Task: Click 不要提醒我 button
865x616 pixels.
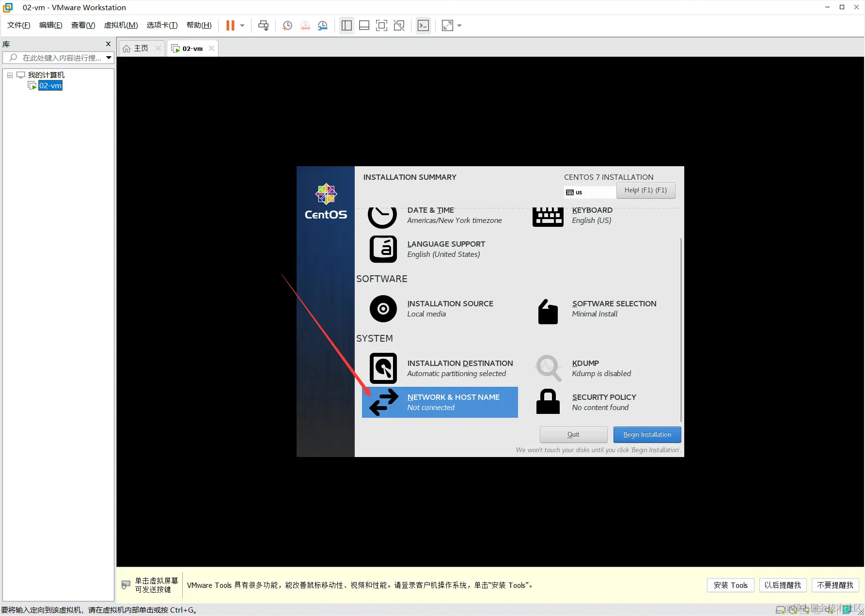Action: [835, 585]
